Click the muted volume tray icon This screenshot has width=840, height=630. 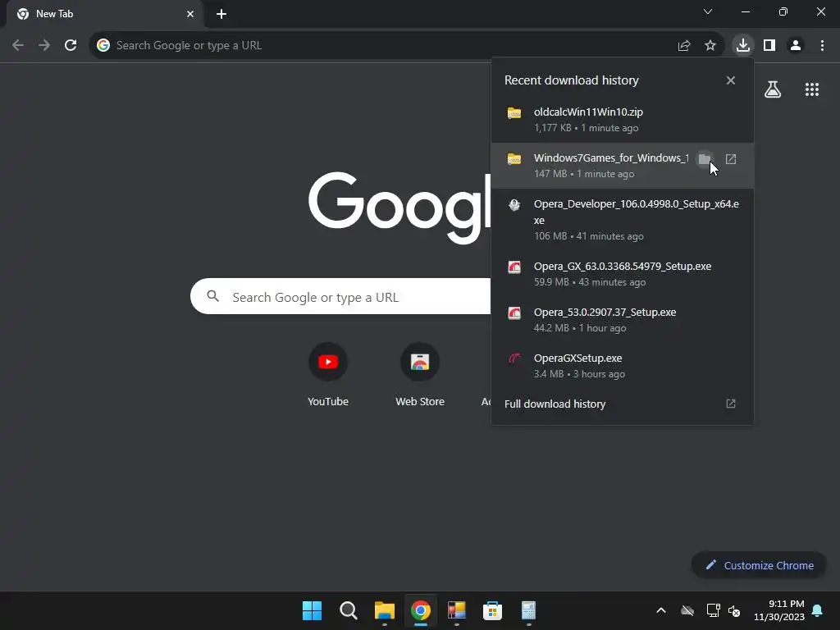(x=734, y=610)
